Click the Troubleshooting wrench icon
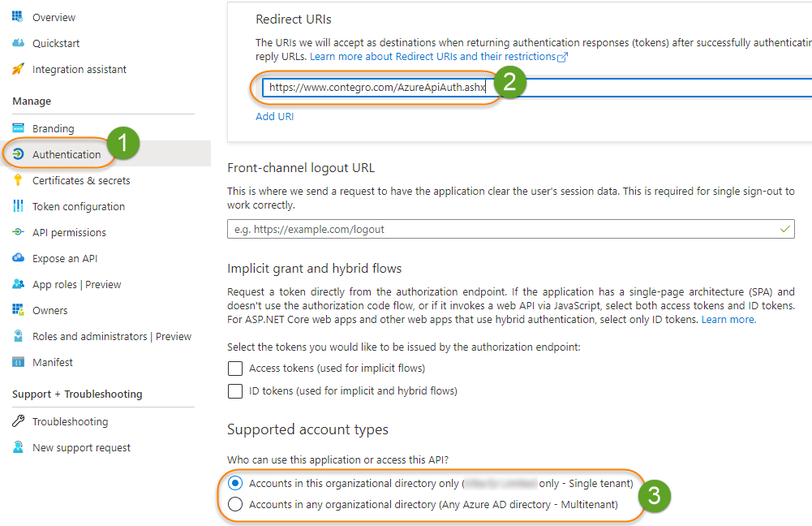The width and height of the screenshot is (812, 526). (x=18, y=420)
